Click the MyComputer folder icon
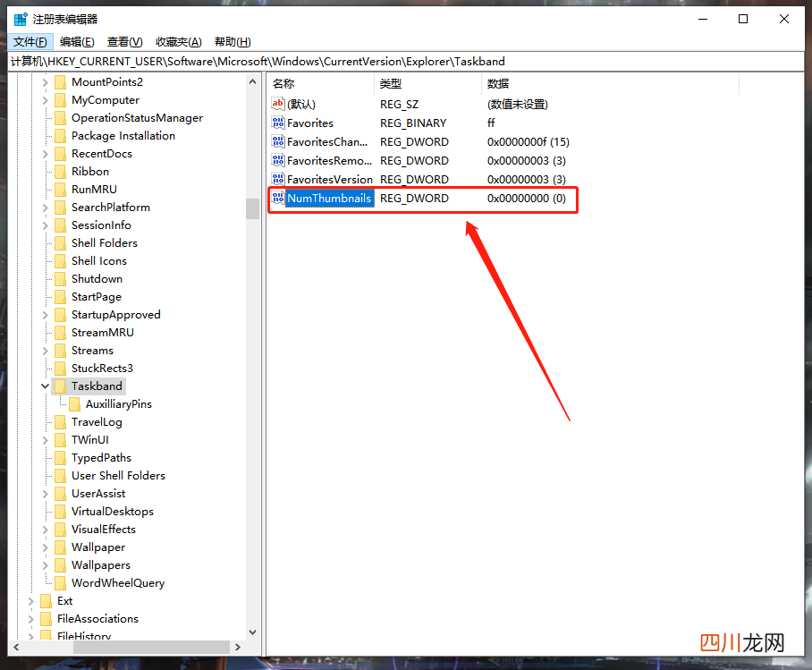 tap(61, 100)
